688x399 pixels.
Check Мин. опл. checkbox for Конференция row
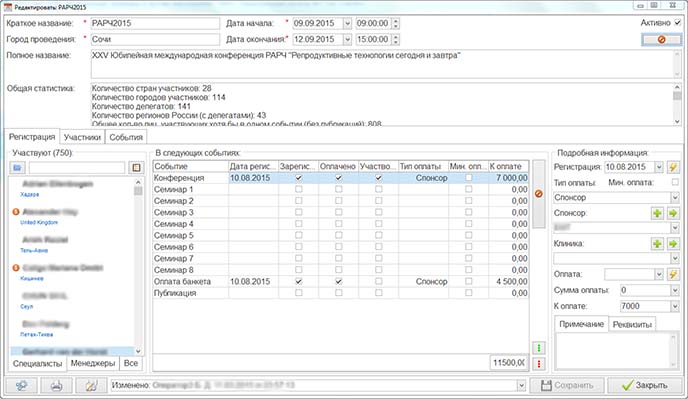click(x=469, y=178)
